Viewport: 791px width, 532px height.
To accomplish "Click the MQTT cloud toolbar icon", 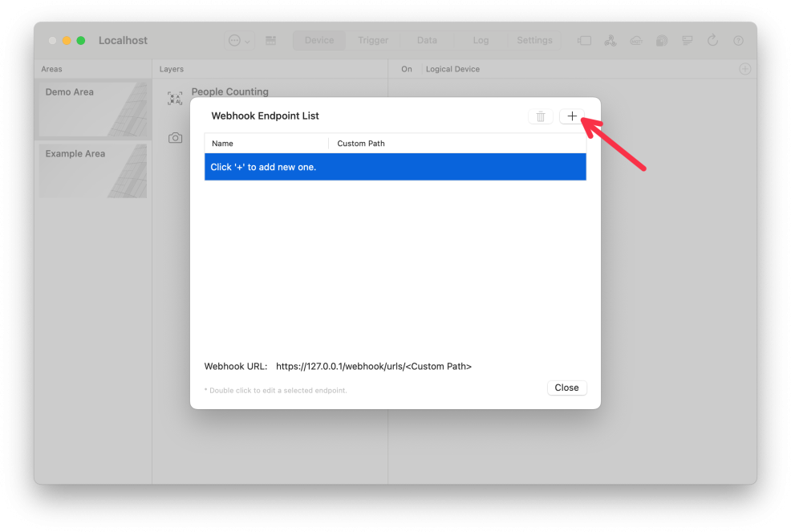I will point(636,40).
